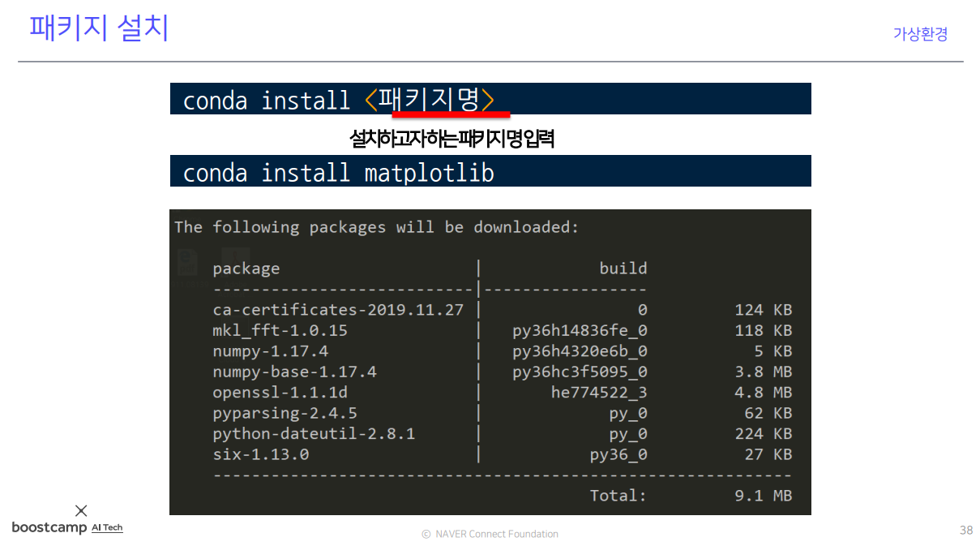Click the 'package' column header
The image size is (980, 546).
246,269
